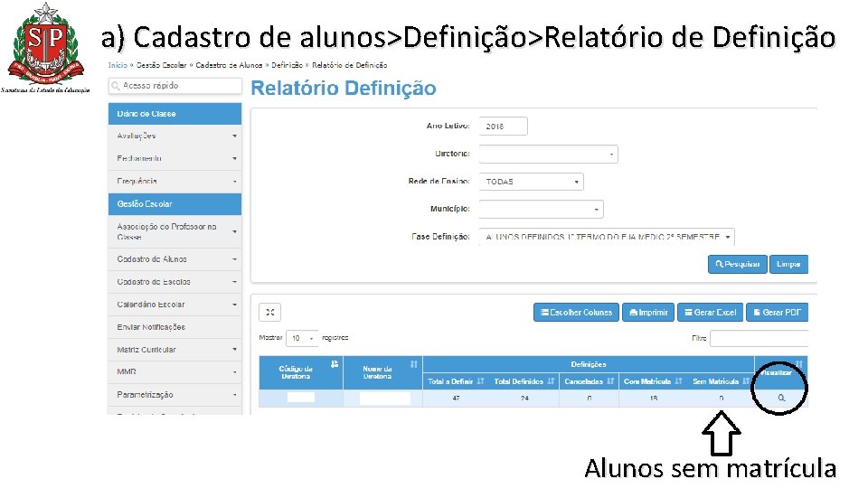Click the search icon in Acesso rápido

(116, 86)
